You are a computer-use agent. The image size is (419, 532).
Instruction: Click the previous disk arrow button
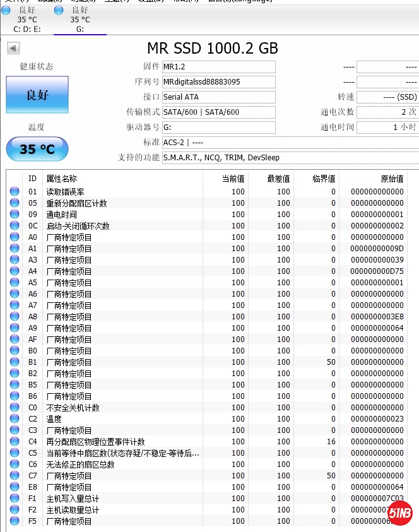tap(13, 49)
